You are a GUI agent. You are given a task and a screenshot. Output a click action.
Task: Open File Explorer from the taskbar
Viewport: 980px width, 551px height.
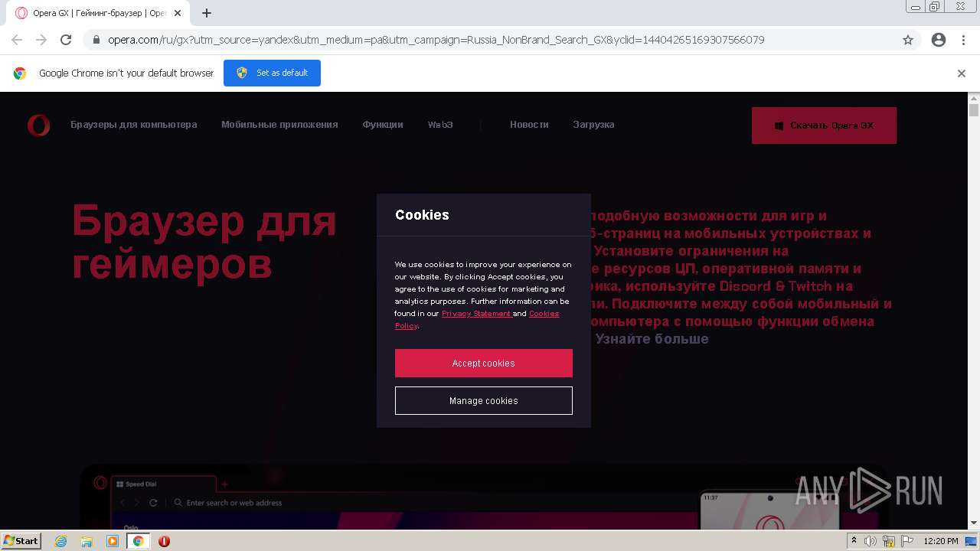87,541
